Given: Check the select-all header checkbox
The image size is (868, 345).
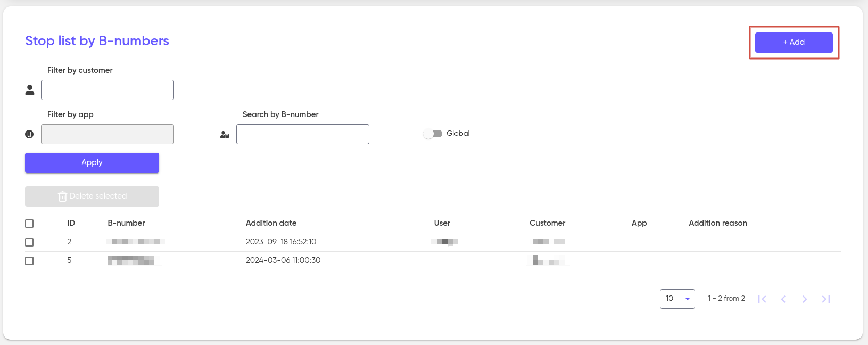Looking at the screenshot, I should (29, 224).
